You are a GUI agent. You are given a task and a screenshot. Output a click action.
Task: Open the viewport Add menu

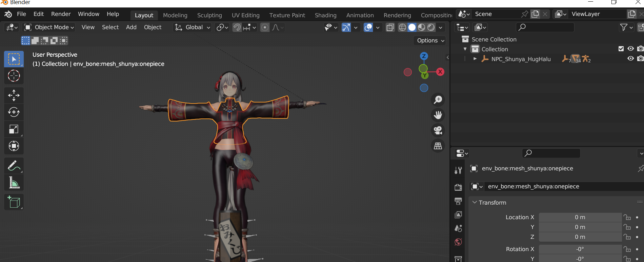click(x=131, y=27)
